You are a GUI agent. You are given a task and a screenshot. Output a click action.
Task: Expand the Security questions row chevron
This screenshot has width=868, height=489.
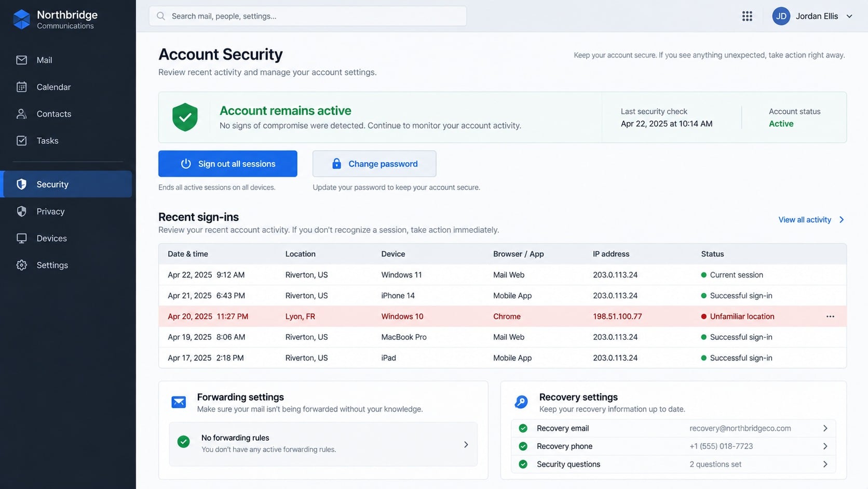coord(825,464)
